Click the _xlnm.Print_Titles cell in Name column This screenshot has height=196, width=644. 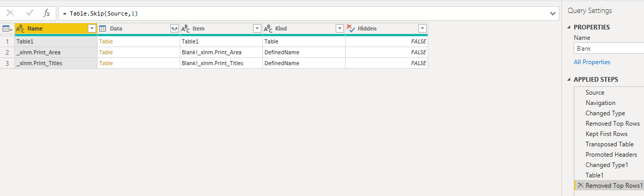56,63
